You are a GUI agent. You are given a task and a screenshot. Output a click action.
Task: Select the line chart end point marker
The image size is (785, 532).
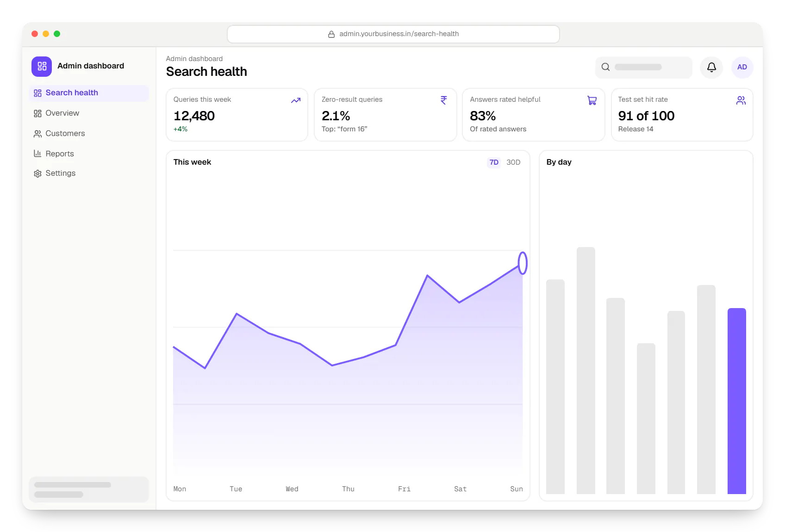[x=523, y=263]
